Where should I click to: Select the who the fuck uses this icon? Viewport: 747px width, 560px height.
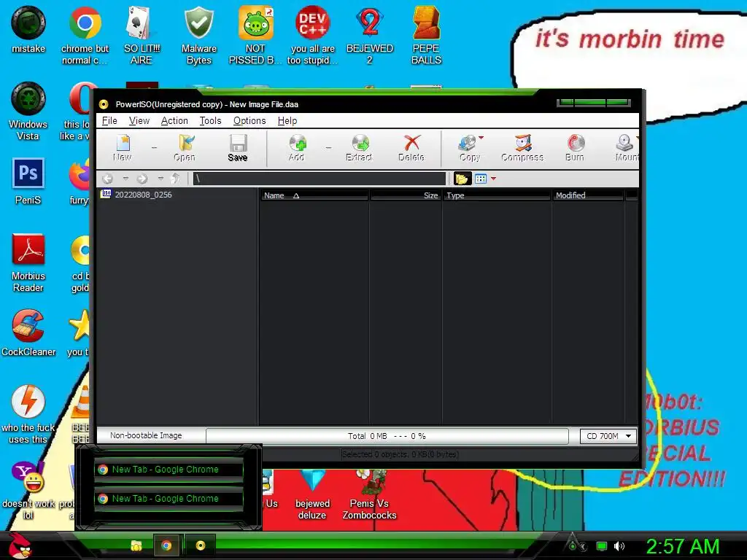(x=28, y=414)
